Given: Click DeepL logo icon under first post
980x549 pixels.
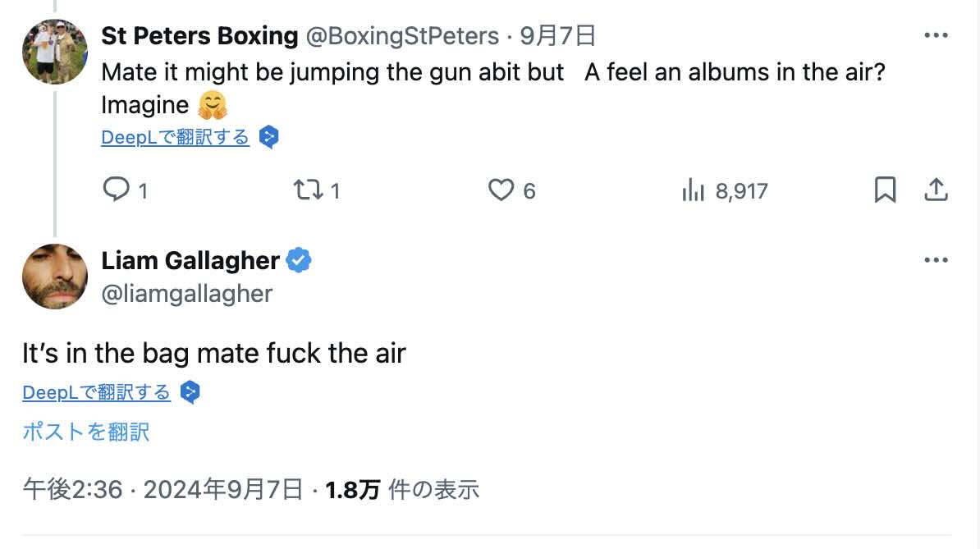Looking at the screenshot, I should click(x=268, y=137).
